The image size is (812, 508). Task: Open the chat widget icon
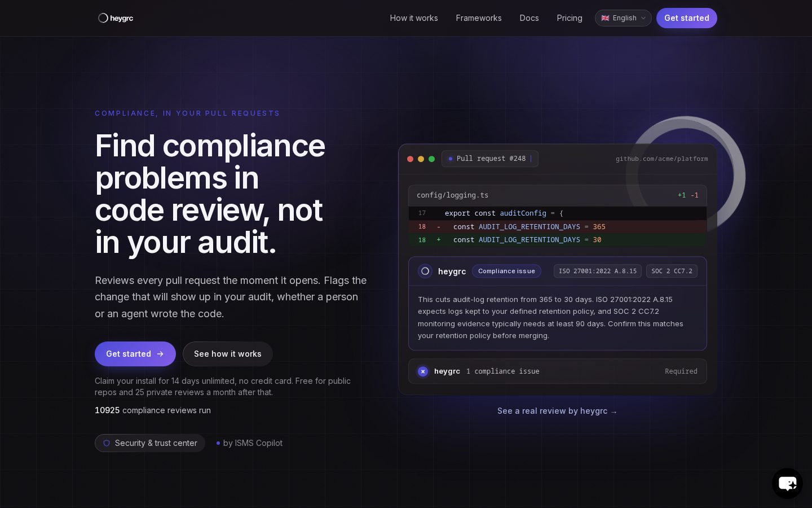[787, 483]
